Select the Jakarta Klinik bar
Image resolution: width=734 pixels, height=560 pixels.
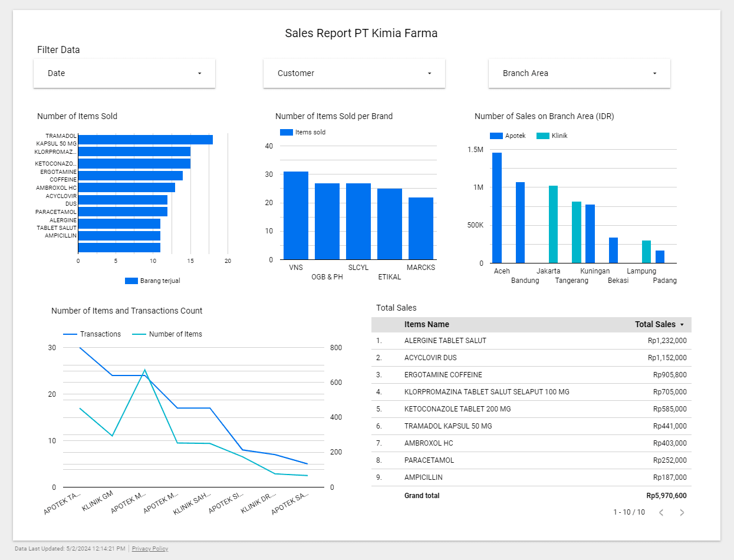click(553, 224)
